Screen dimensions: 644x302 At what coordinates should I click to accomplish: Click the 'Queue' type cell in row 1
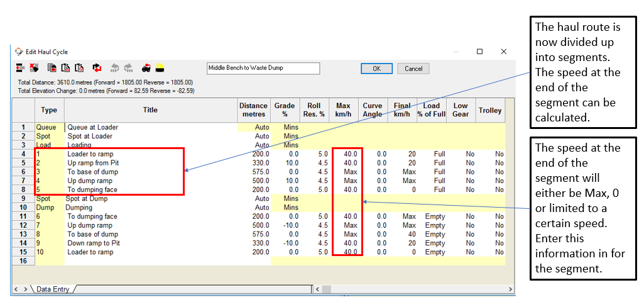(50, 127)
